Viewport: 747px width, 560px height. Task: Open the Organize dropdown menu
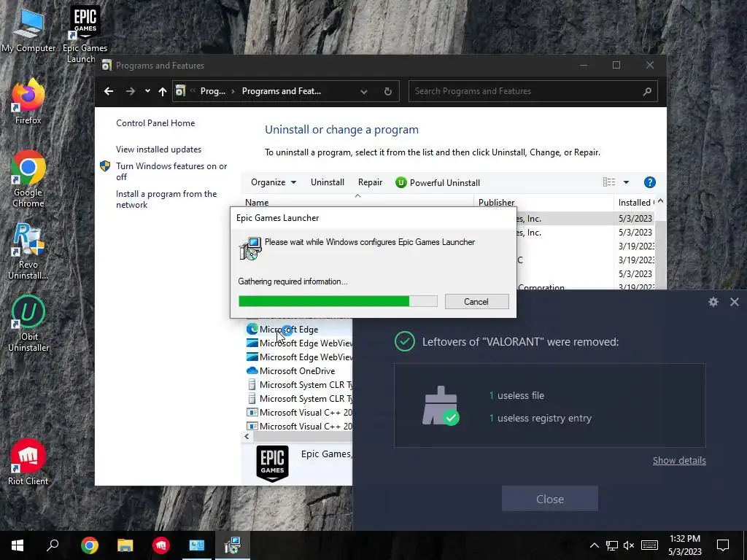point(274,182)
